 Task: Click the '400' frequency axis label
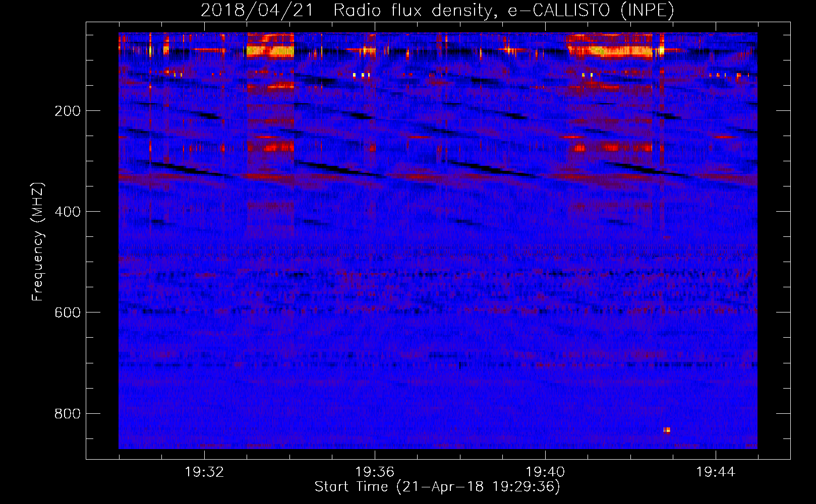68,212
